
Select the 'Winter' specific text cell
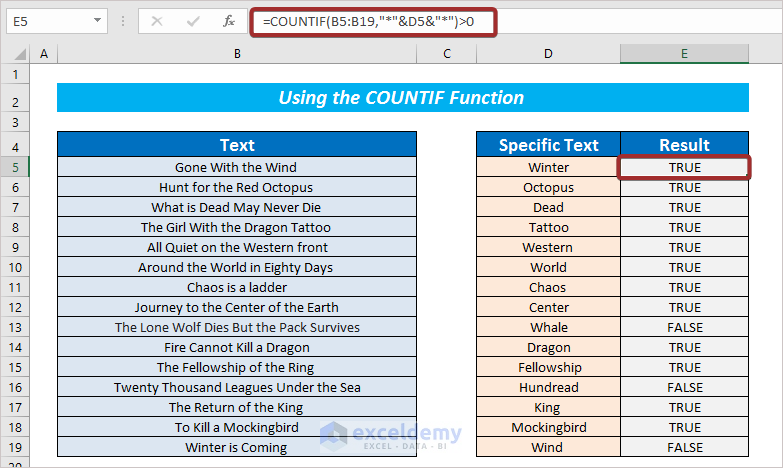pos(548,167)
